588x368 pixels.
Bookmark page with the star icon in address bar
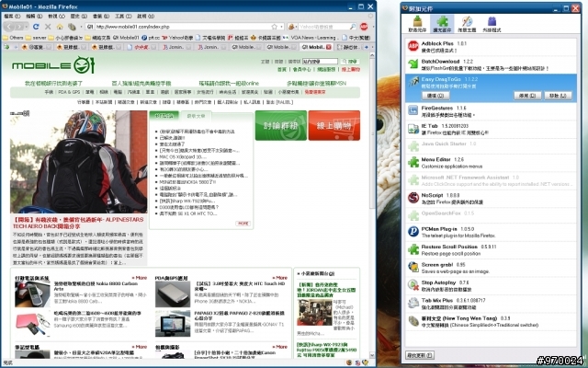tap(275, 27)
